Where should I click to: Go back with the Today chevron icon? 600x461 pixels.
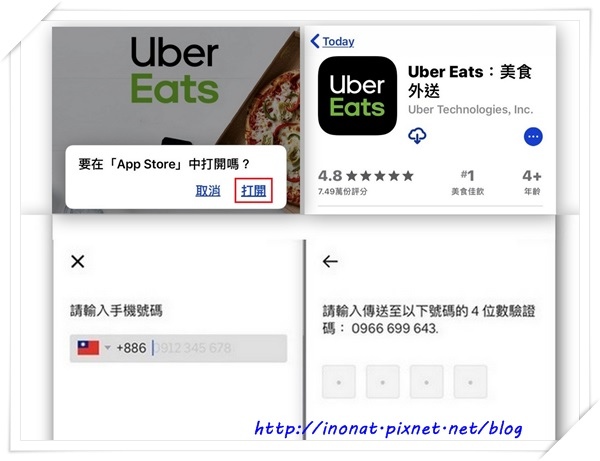pos(315,41)
